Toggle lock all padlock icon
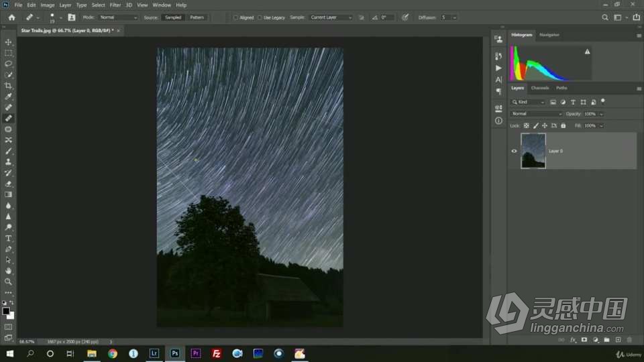The width and height of the screenshot is (644, 362). click(x=563, y=125)
